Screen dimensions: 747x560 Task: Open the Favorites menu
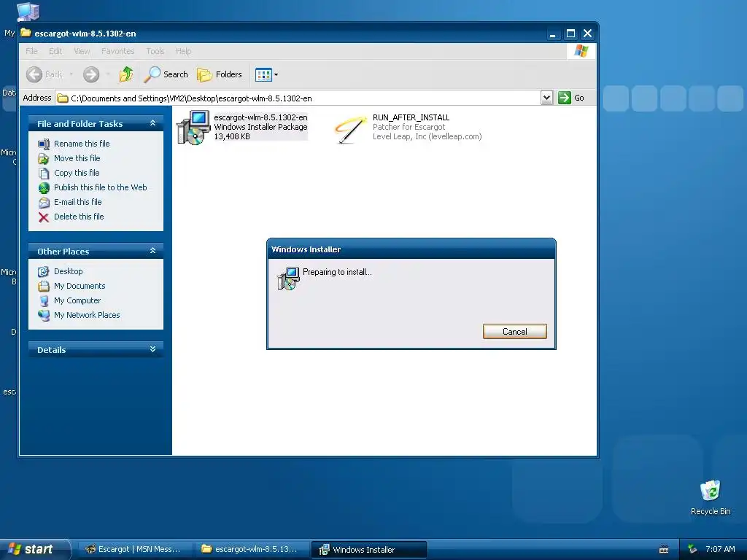coord(117,51)
